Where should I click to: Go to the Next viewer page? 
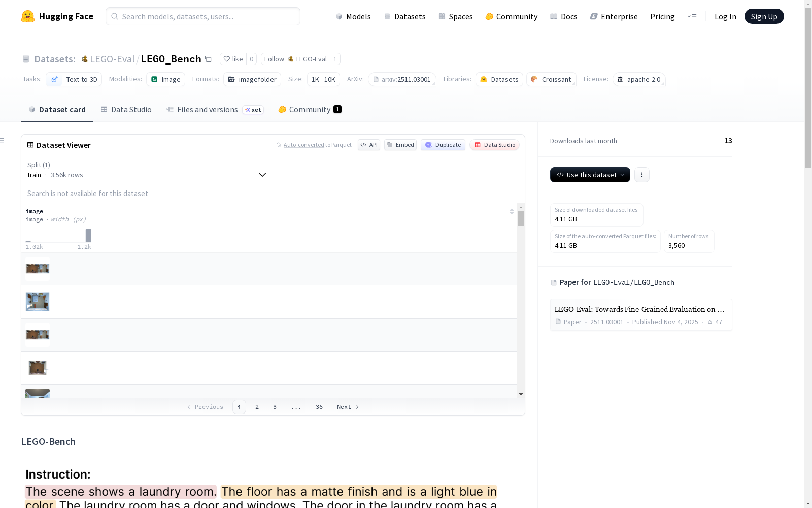(x=348, y=407)
